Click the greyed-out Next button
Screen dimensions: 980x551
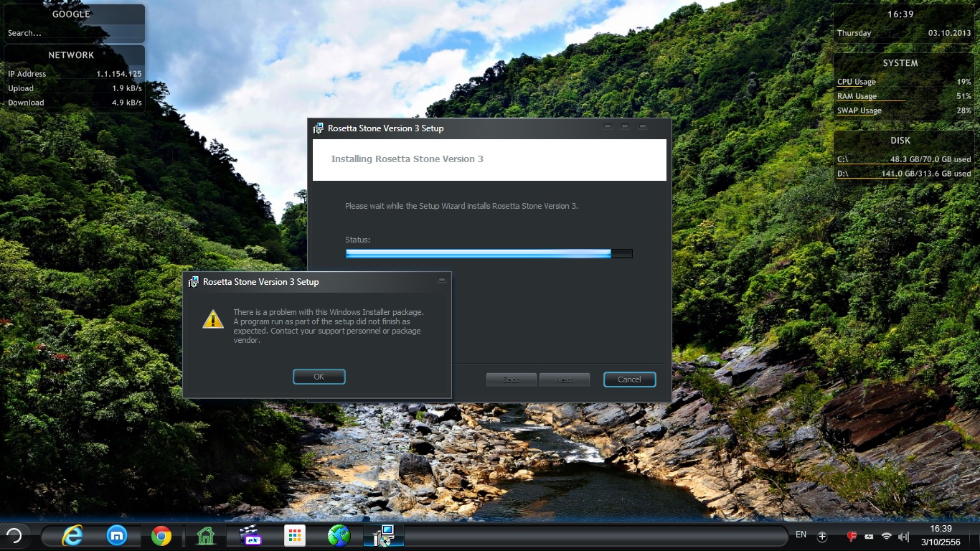565,380
